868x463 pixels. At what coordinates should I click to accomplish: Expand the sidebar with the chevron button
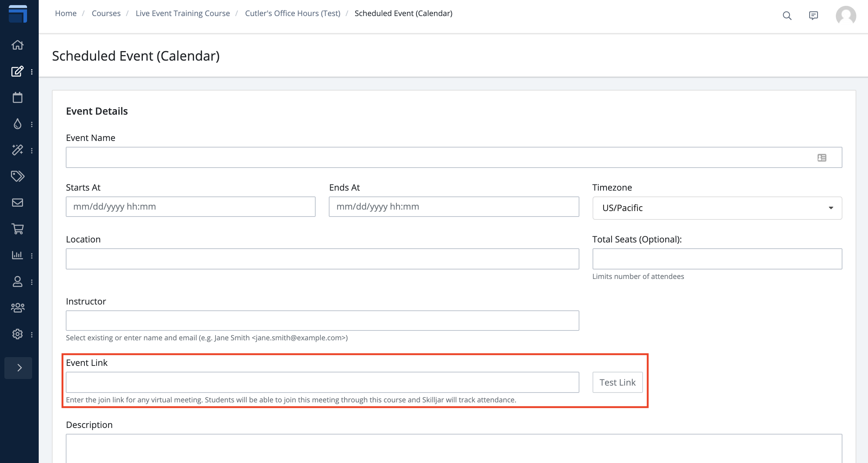coord(18,368)
